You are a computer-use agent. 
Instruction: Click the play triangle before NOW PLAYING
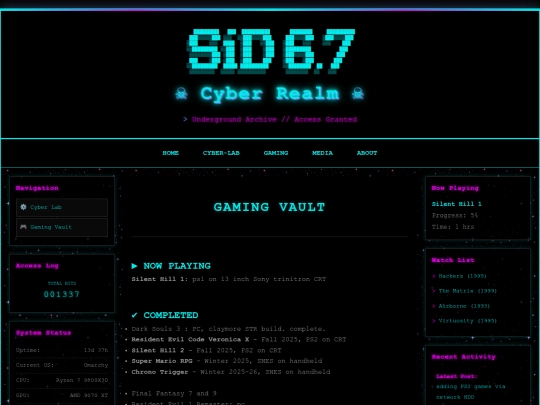click(x=134, y=266)
